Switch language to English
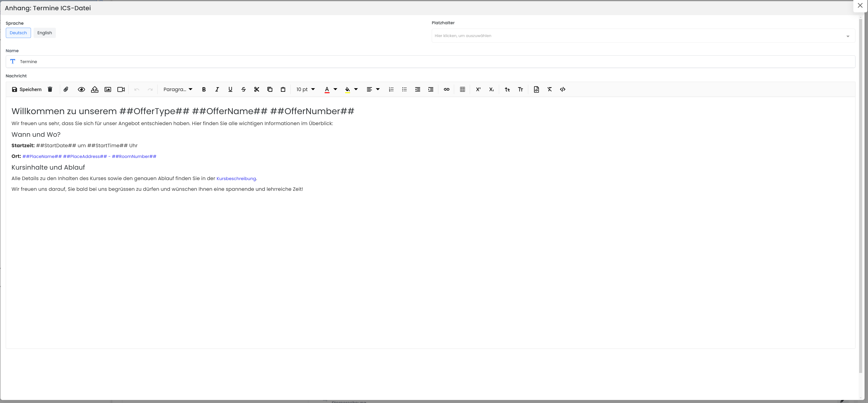 pos(44,33)
